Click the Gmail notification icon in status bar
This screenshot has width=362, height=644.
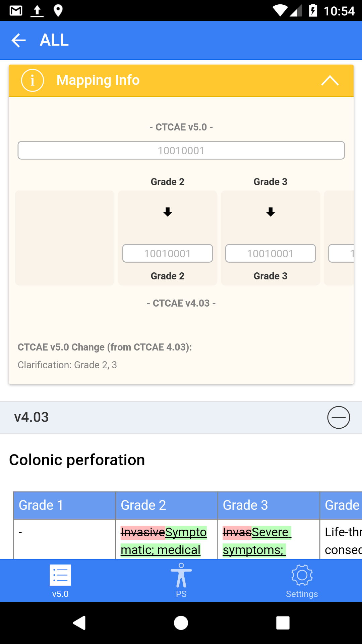15,10
